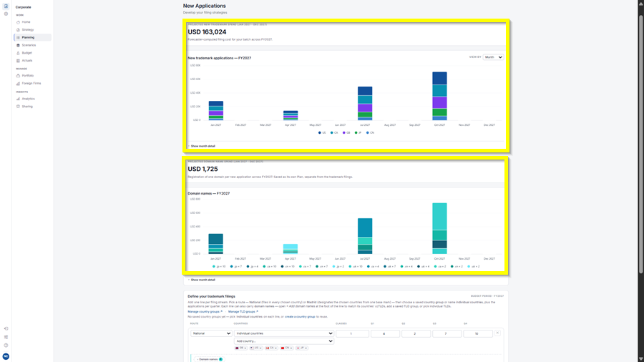
Task: Click the help circle icon in left rail
Action: (6, 345)
